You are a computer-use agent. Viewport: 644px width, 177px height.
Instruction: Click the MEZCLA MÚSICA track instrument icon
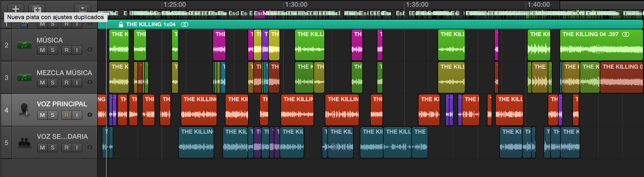tap(24, 78)
